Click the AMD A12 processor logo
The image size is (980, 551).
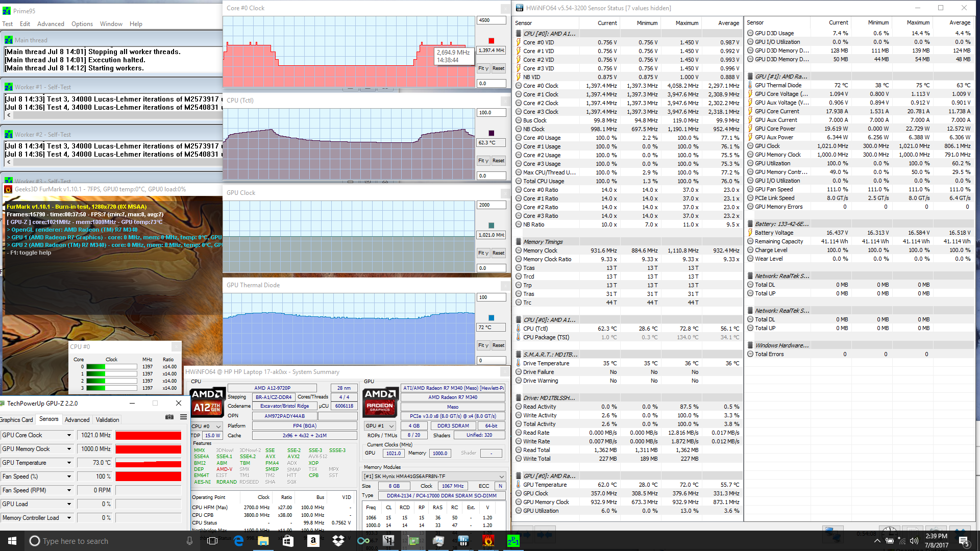click(x=207, y=402)
